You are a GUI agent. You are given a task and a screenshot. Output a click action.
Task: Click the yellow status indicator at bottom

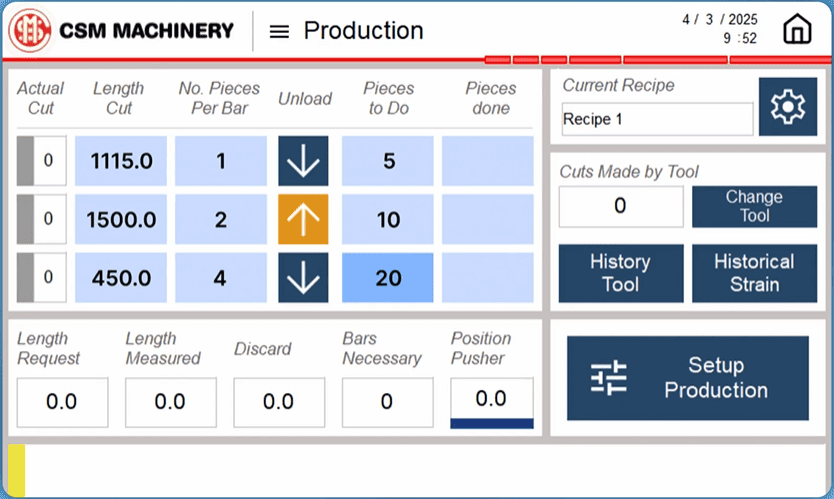[16, 470]
